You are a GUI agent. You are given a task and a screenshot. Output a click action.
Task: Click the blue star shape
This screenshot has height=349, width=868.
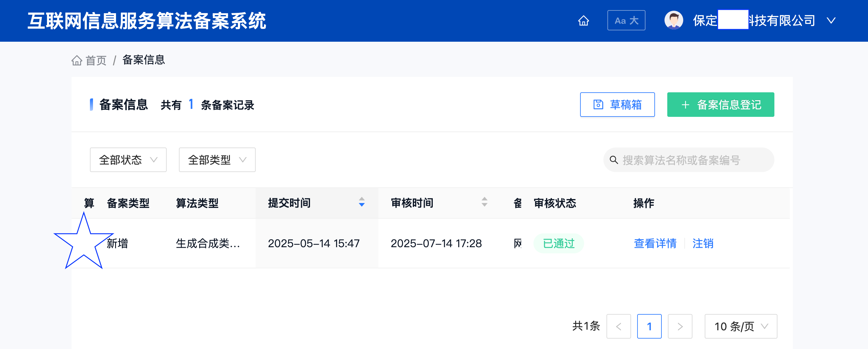[x=83, y=243]
